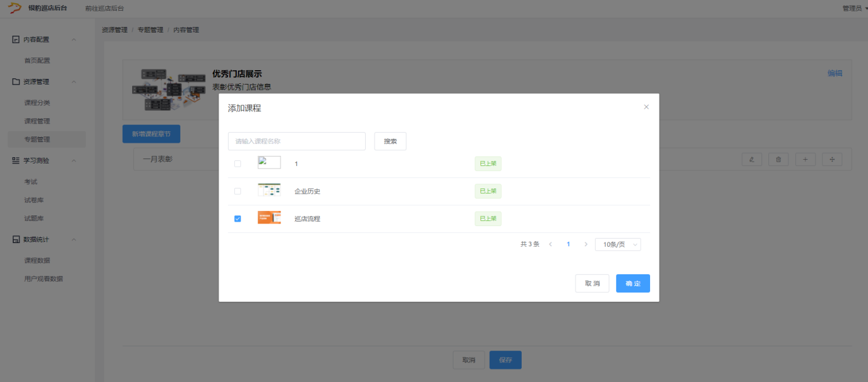Viewport: 868px width, 382px height.
Task: Close the 添加课程 dialog with X icon
Action: pyautogui.click(x=646, y=107)
